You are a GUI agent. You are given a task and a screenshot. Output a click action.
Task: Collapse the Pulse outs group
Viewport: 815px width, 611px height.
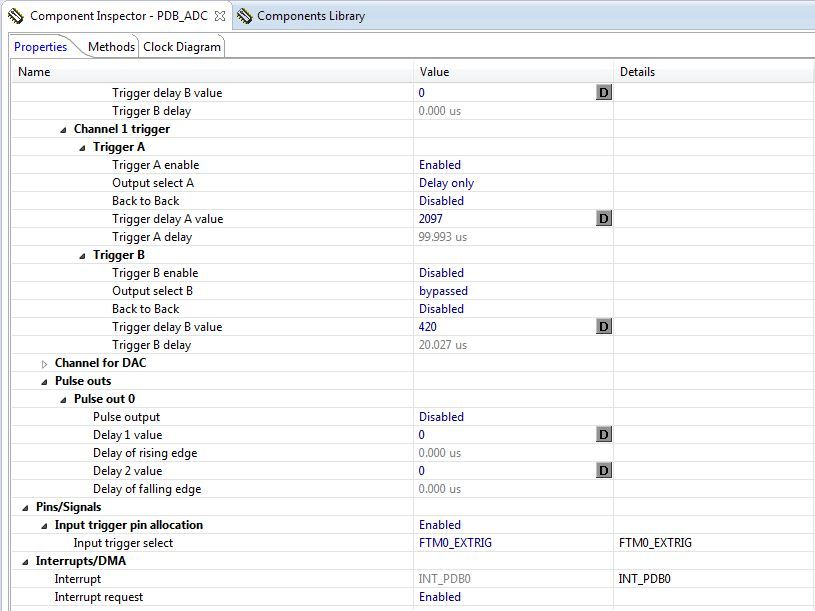pyautogui.click(x=45, y=382)
